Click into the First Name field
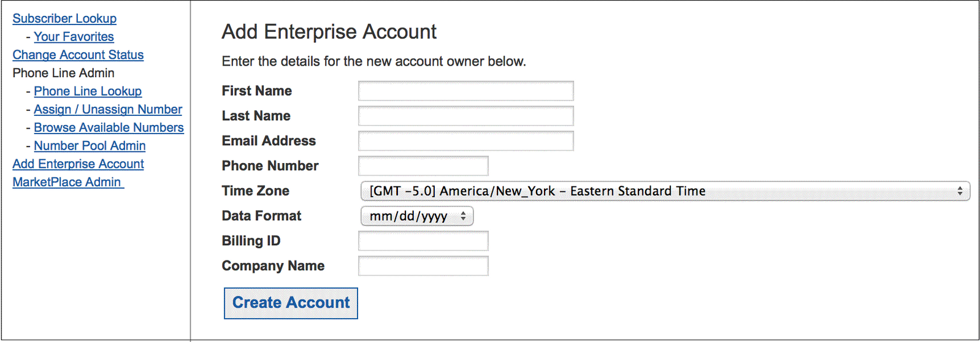The image size is (980, 342). pyautogui.click(x=465, y=91)
